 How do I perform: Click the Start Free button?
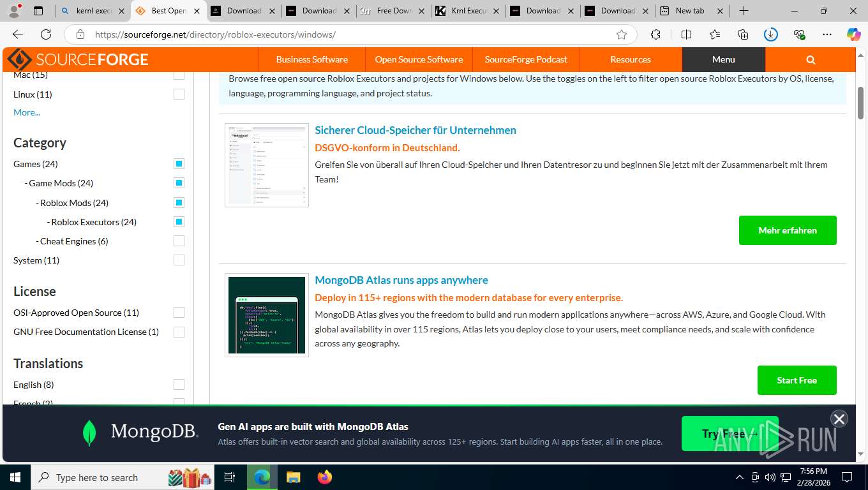[x=797, y=380]
